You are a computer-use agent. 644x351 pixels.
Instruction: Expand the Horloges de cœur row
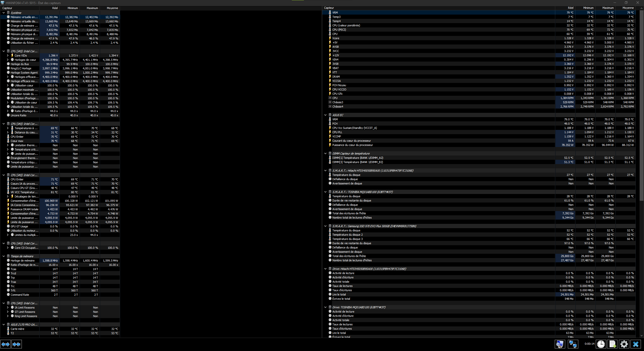click(8, 60)
